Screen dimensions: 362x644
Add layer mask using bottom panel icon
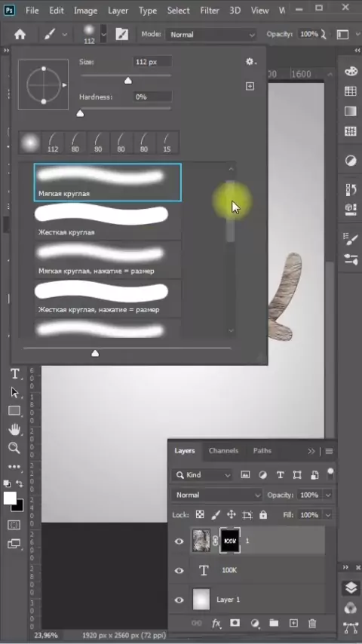tap(235, 623)
